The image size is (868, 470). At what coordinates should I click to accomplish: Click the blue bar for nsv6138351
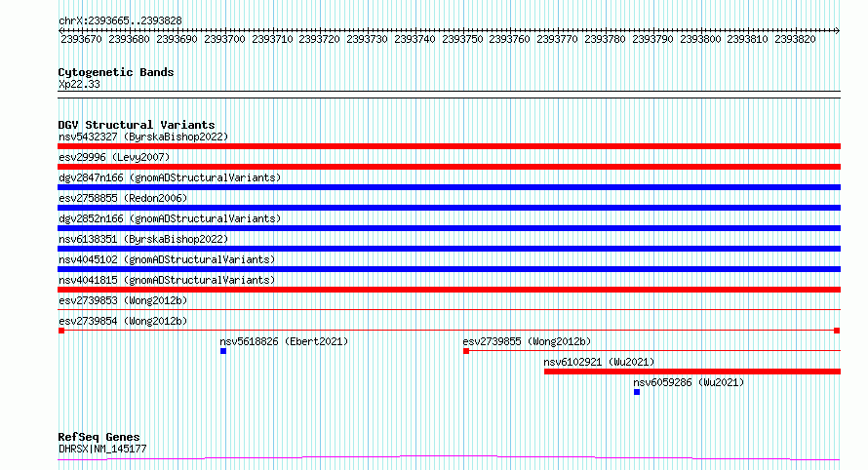coord(449,249)
